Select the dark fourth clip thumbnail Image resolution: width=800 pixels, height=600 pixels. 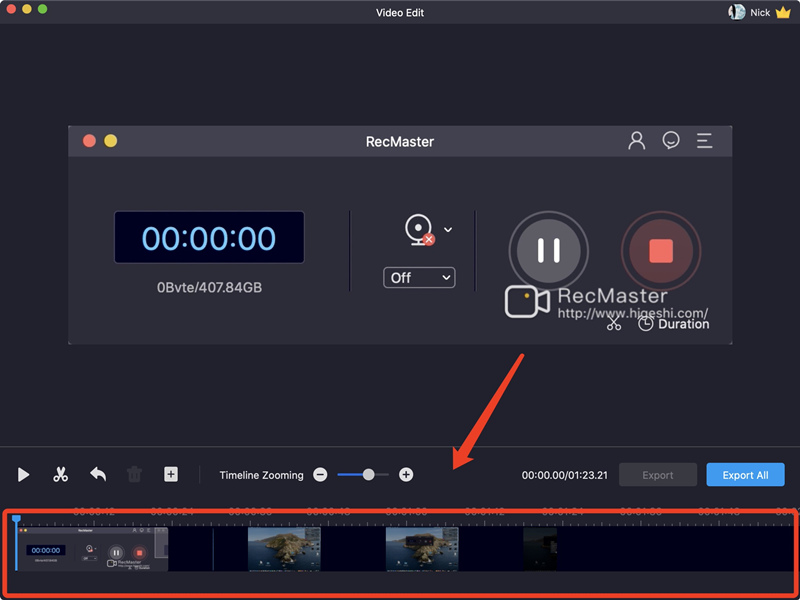click(540, 549)
